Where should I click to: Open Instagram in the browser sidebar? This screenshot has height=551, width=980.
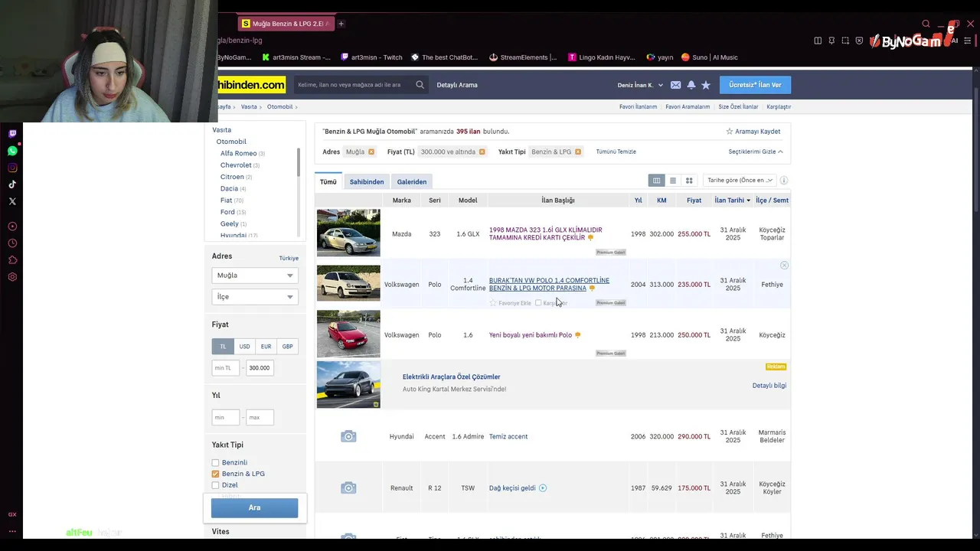(12, 168)
